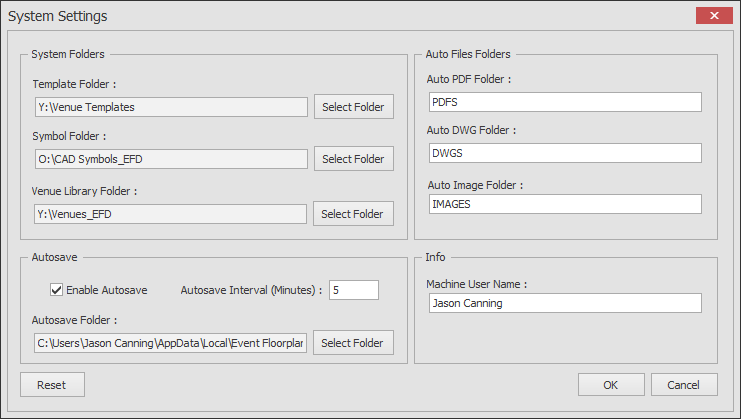Confirm settings with the OK button
Screen dimensions: 741x419
pyautogui.click(x=611, y=385)
